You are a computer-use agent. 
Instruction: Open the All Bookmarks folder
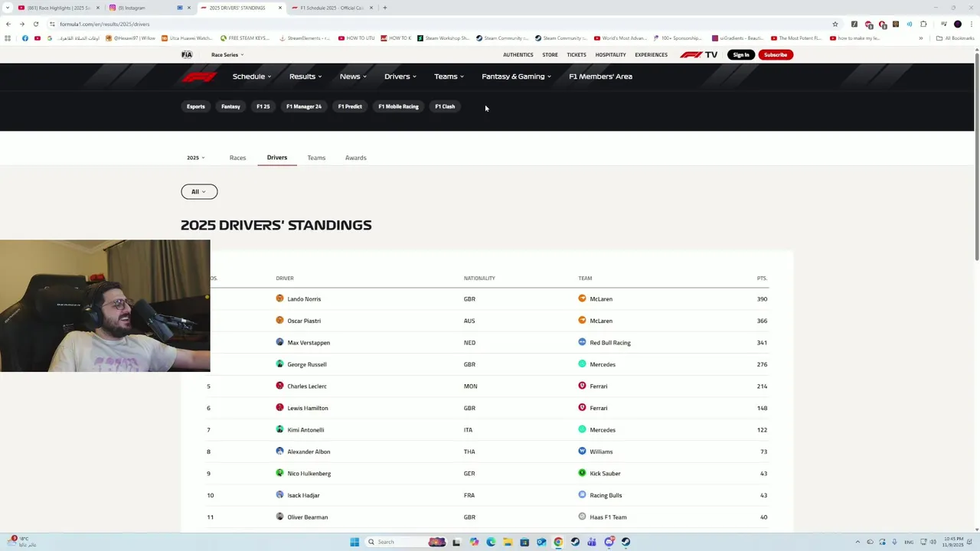pos(955,38)
